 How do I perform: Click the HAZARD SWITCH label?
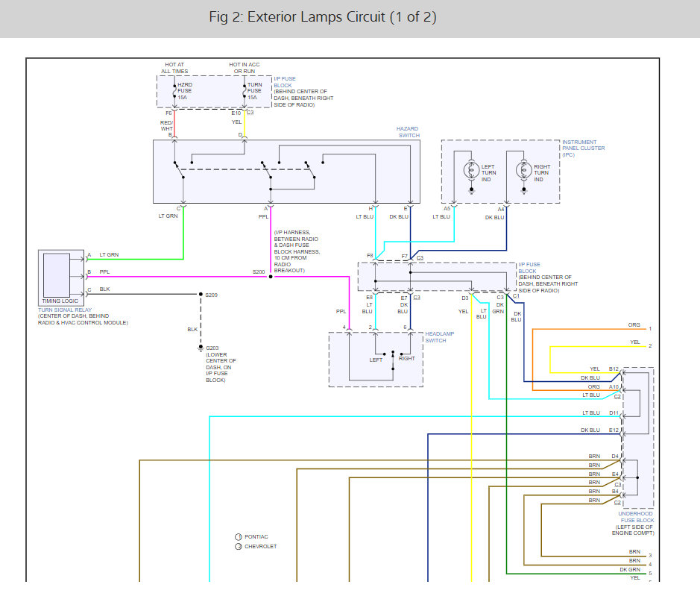tap(408, 132)
